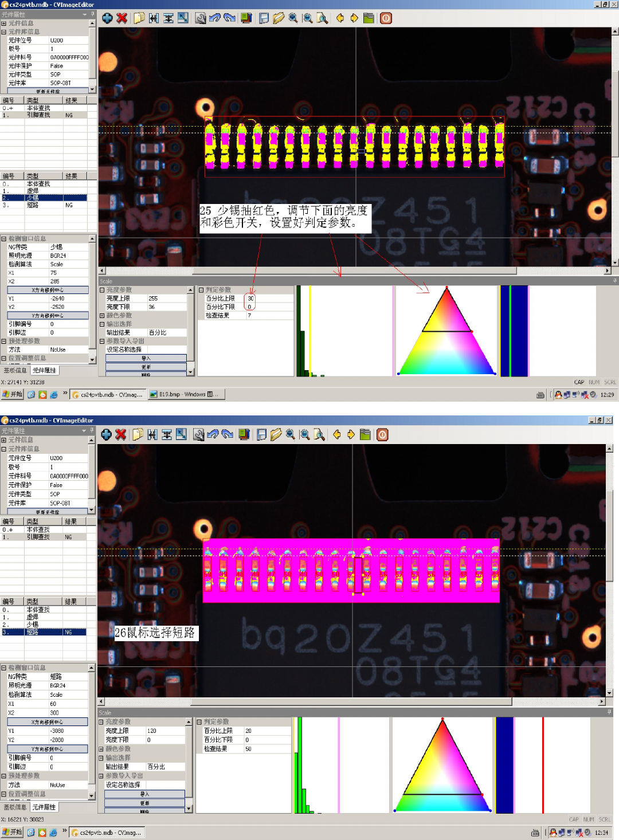Click the floppy save icon in upper window

pos(264,18)
